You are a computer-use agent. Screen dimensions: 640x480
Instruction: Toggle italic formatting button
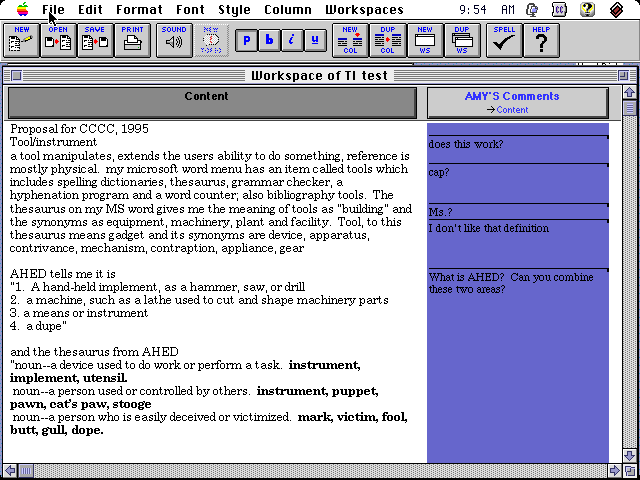pyautogui.click(x=292, y=41)
